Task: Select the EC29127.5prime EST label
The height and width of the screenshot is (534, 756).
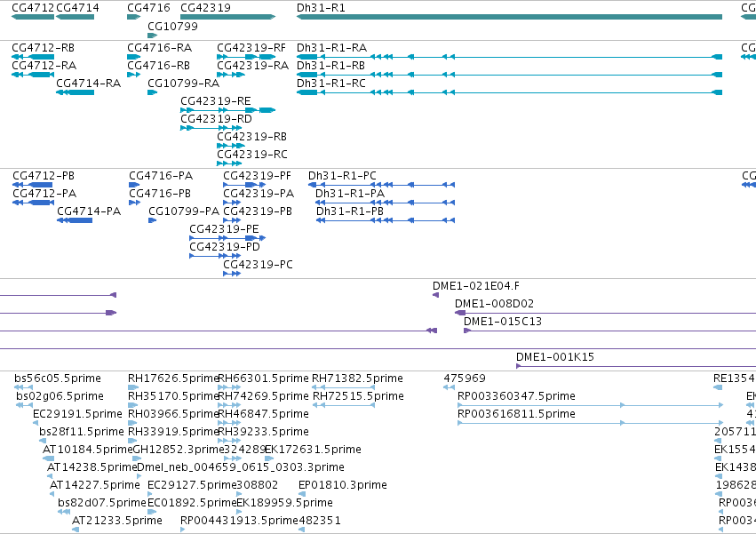Action: click(192, 485)
